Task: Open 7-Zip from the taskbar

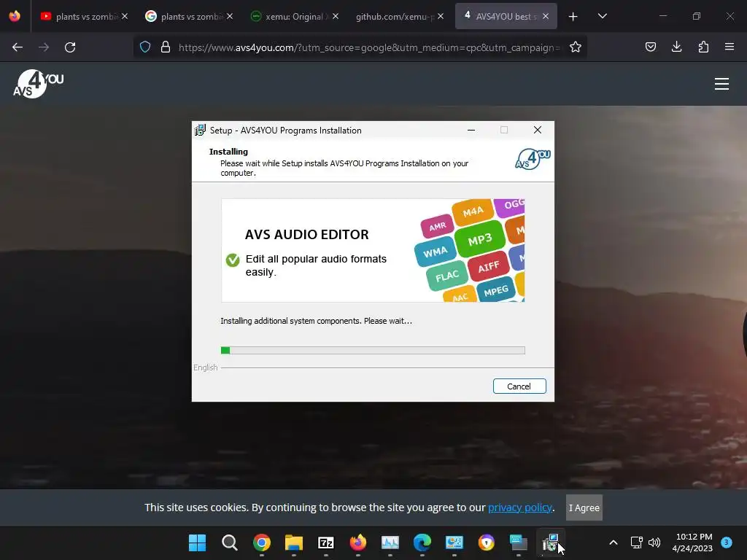Action: 326,542
